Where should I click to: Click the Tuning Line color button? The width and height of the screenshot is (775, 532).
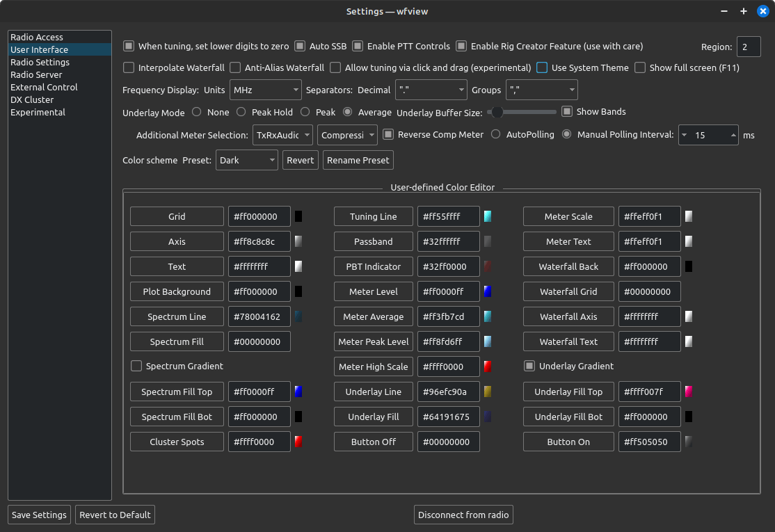click(x=373, y=216)
